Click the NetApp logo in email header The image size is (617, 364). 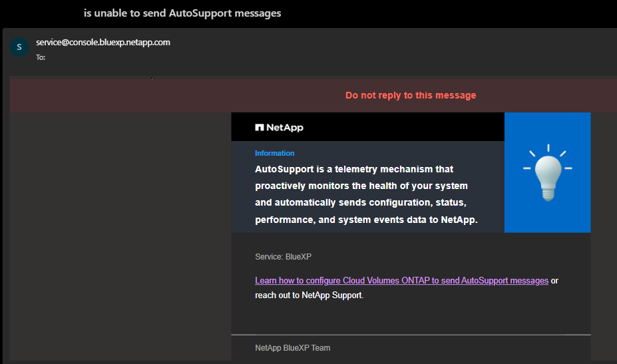coord(260,127)
